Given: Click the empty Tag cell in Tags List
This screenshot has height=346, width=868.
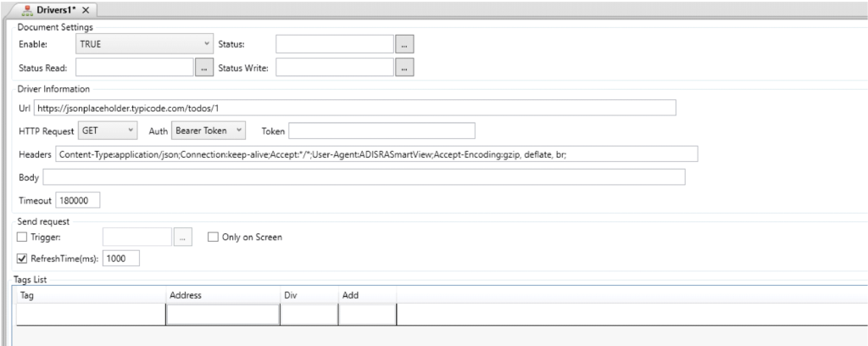Looking at the screenshot, I should pos(91,315).
